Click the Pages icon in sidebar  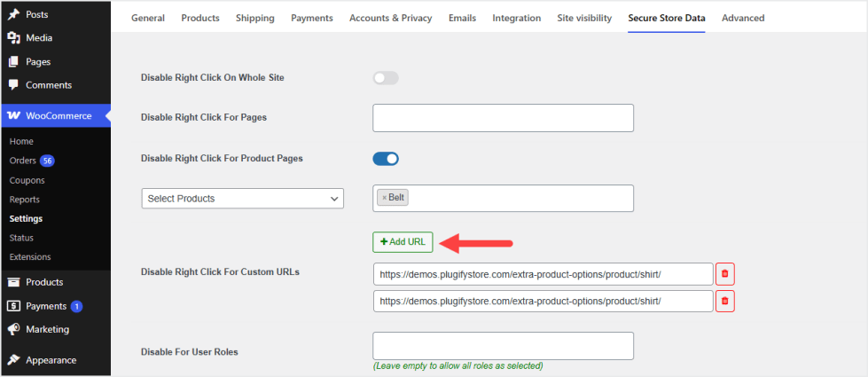tap(14, 62)
